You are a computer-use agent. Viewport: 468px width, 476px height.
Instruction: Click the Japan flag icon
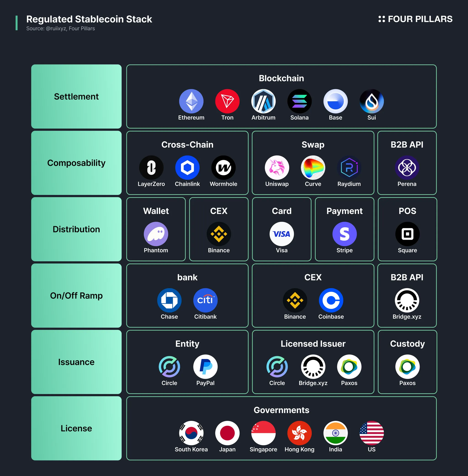click(227, 433)
